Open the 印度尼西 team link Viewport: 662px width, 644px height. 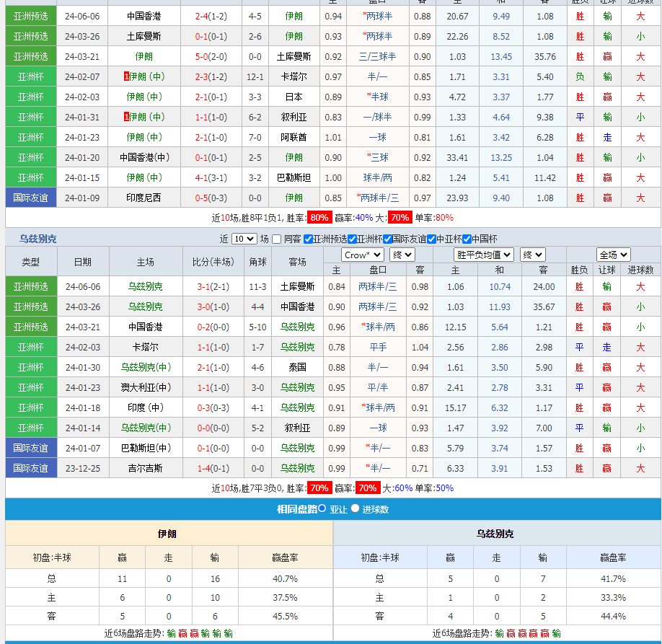[144, 198]
